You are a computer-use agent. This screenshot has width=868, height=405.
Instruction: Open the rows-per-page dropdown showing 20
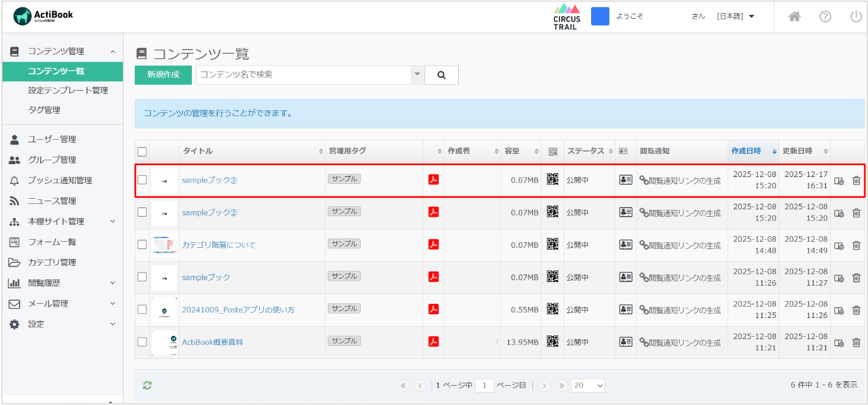point(587,386)
